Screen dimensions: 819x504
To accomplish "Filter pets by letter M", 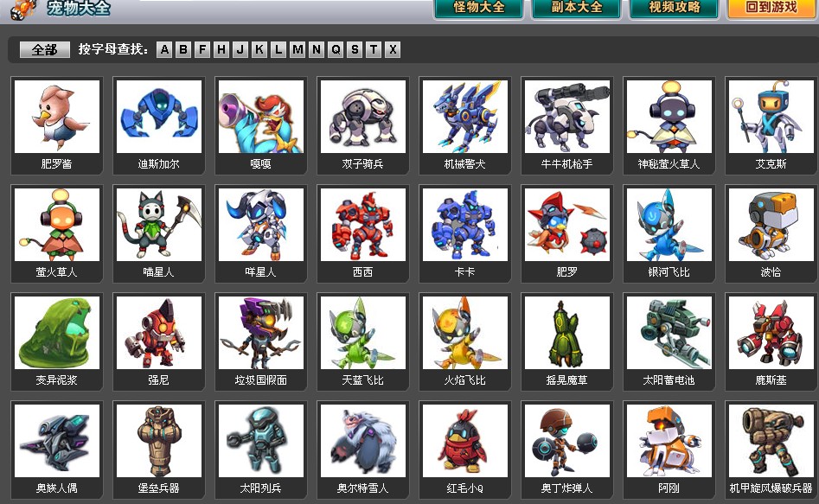I will click(298, 49).
